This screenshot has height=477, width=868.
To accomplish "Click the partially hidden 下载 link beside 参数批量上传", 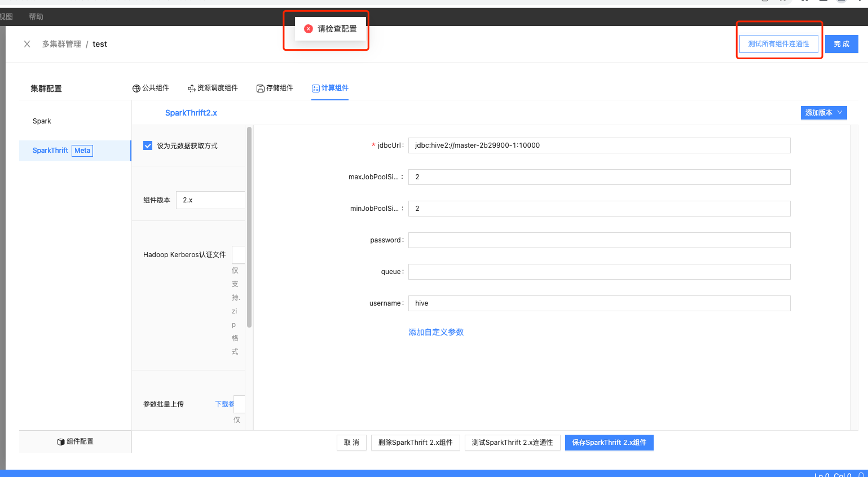I will click(224, 404).
